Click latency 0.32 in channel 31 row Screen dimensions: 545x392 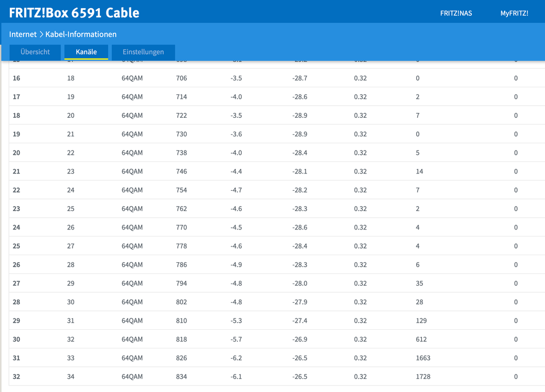(x=361, y=358)
